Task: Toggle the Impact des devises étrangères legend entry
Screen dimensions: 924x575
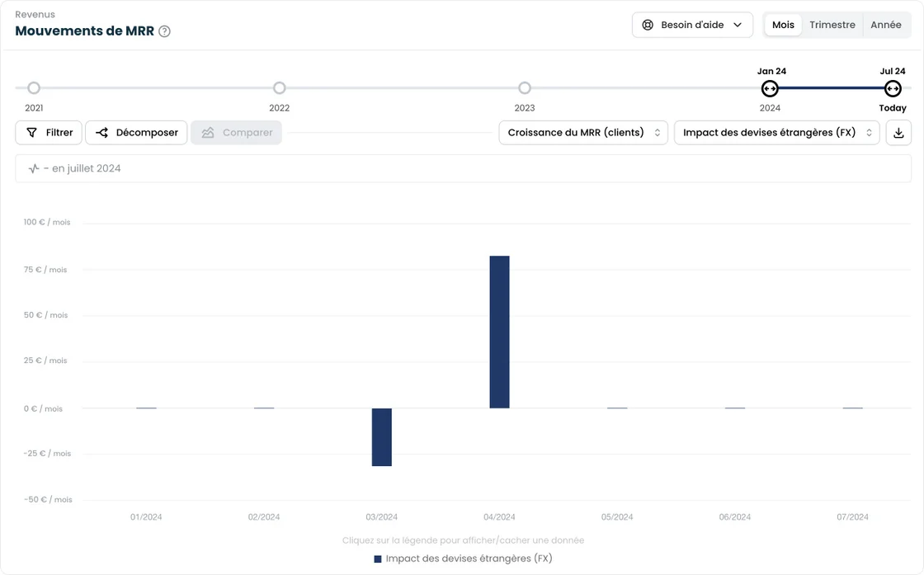Action: click(x=463, y=559)
